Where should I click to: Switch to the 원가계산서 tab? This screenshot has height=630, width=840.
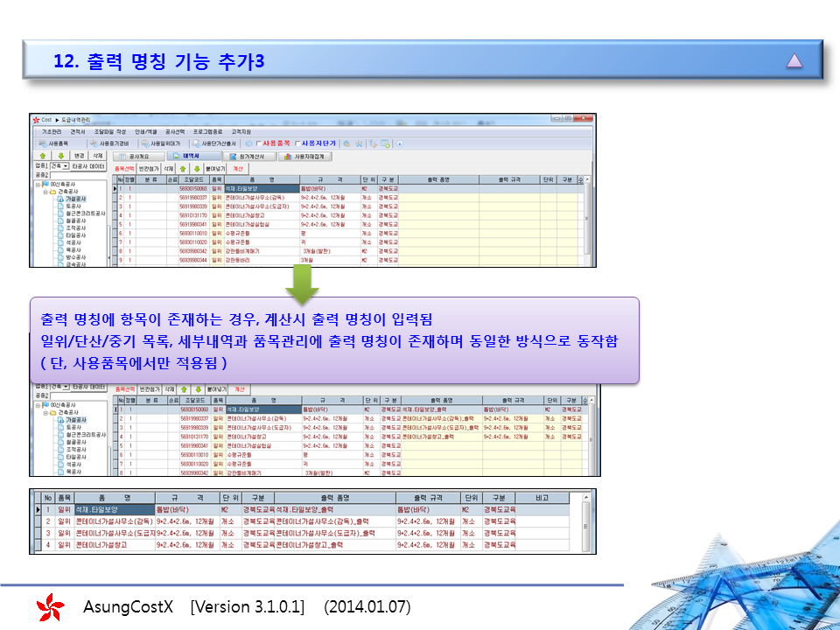(249, 157)
